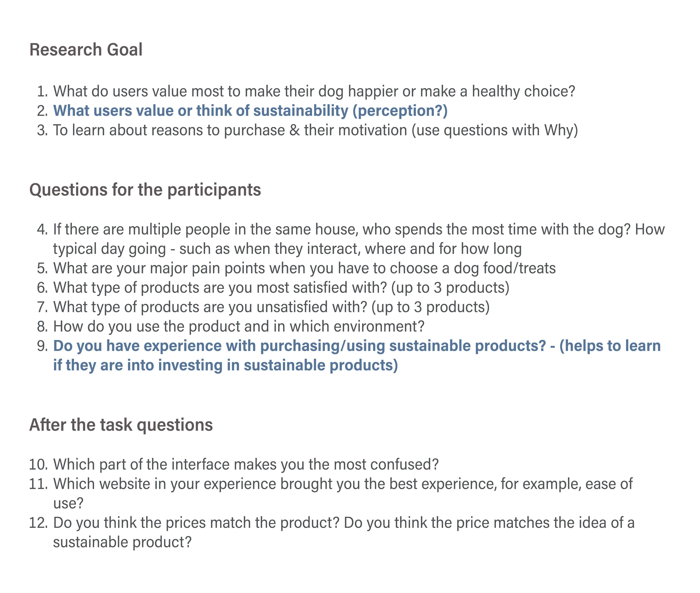The height and width of the screenshot is (593, 700).
Task: Click the question about confusing interface part
Action: pos(246,465)
